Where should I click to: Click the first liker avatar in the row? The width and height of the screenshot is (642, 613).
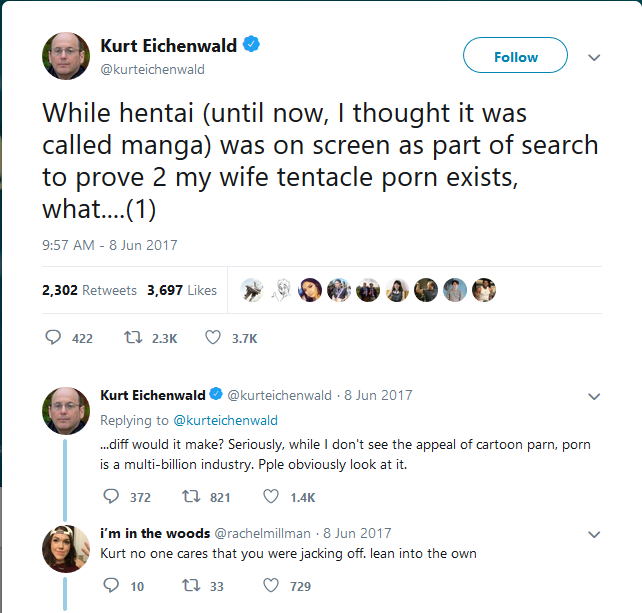tap(253, 290)
